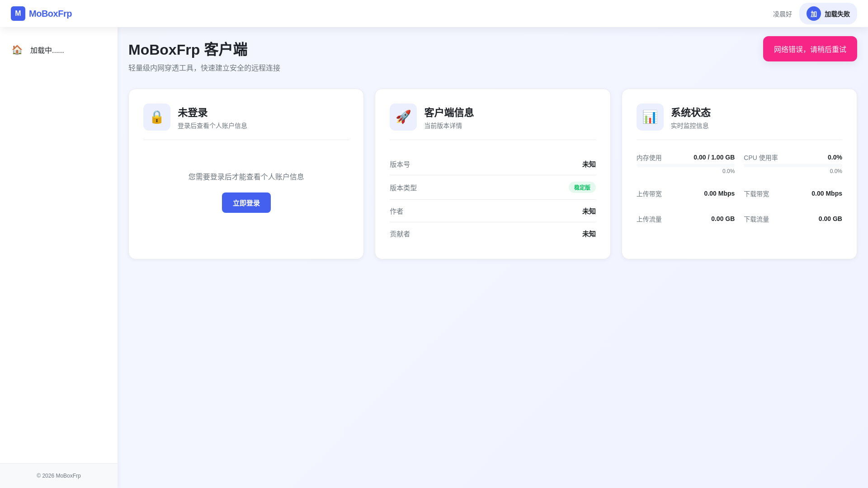Image resolution: width=868 pixels, height=488 pixels.
Task: Click the 下载带宽 0.00 Mbps value
Action: [x=827, y=193]
